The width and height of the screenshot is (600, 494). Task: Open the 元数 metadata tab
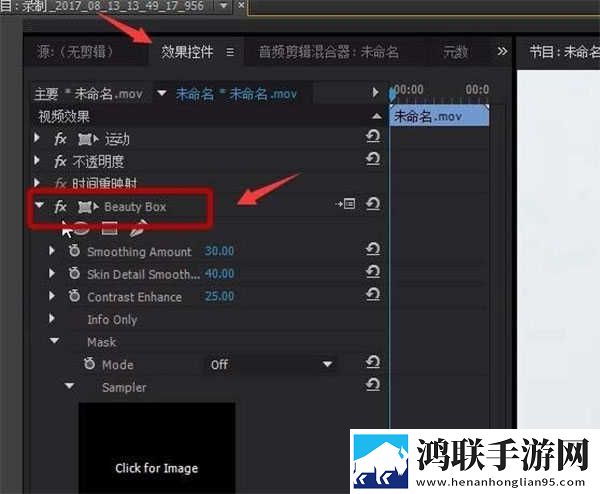455,52
